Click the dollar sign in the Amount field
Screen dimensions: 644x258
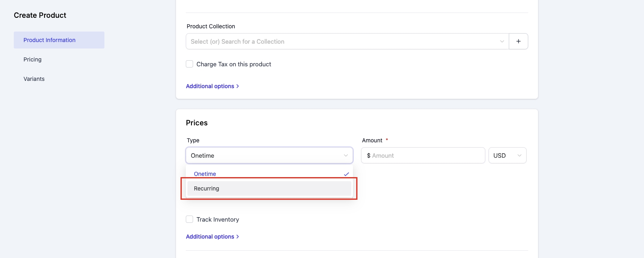click(x=368, y=156)
